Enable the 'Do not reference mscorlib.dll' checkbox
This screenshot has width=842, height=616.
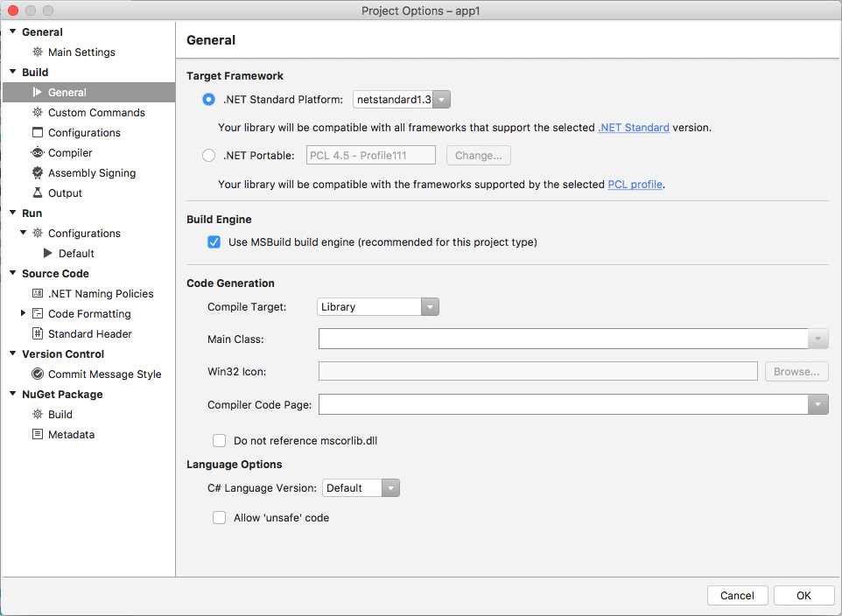[x=219, y=440]
